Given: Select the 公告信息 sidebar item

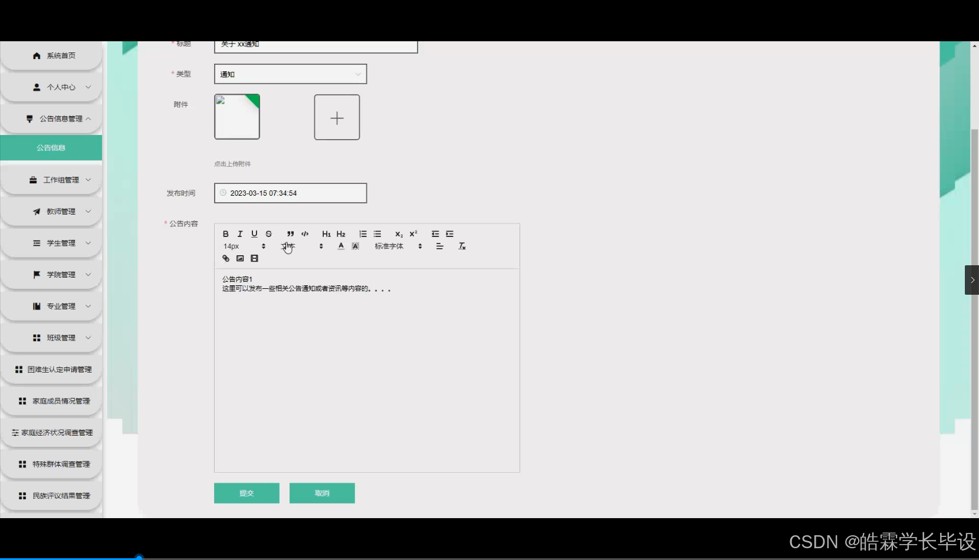Looking at the screenshot, I should (x=51, y=147).
